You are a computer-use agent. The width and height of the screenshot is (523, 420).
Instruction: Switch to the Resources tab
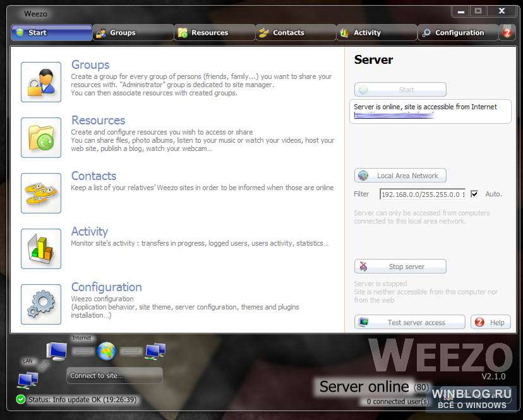(x=215, y=33)
